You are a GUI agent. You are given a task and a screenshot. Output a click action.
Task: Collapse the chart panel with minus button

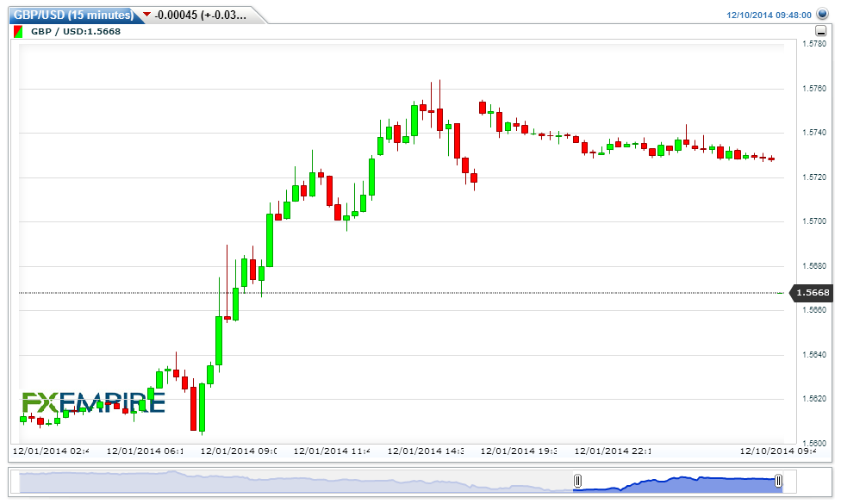coord(820,31)
